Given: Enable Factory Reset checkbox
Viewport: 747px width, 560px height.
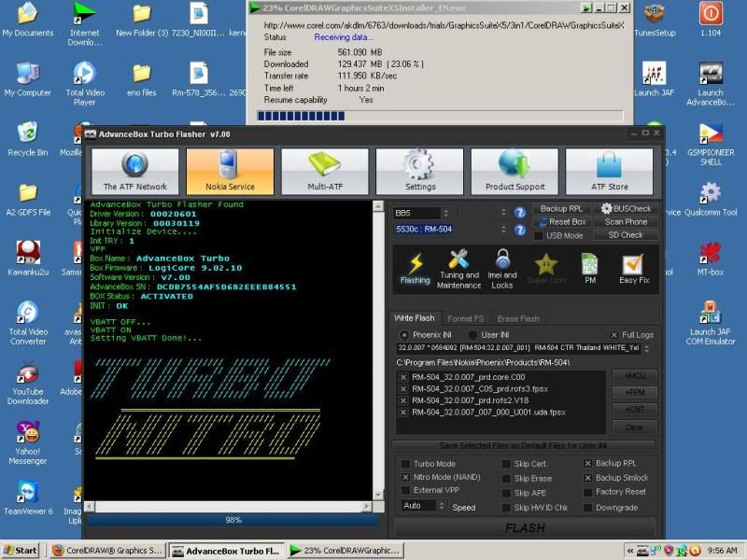Looking at the screenshot, I should coord(587,492).
